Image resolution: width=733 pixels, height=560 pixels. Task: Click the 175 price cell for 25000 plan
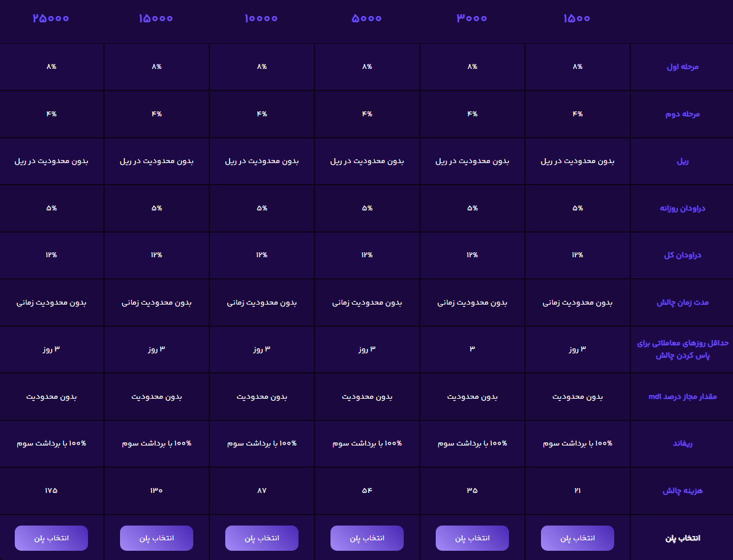[52, 490]
